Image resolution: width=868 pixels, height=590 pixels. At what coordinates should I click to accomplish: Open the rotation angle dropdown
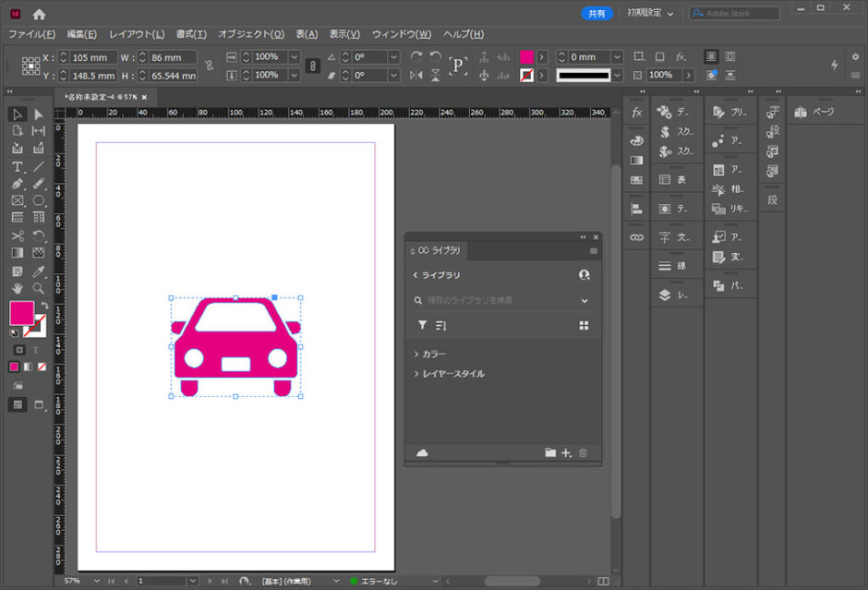[393, 56]
